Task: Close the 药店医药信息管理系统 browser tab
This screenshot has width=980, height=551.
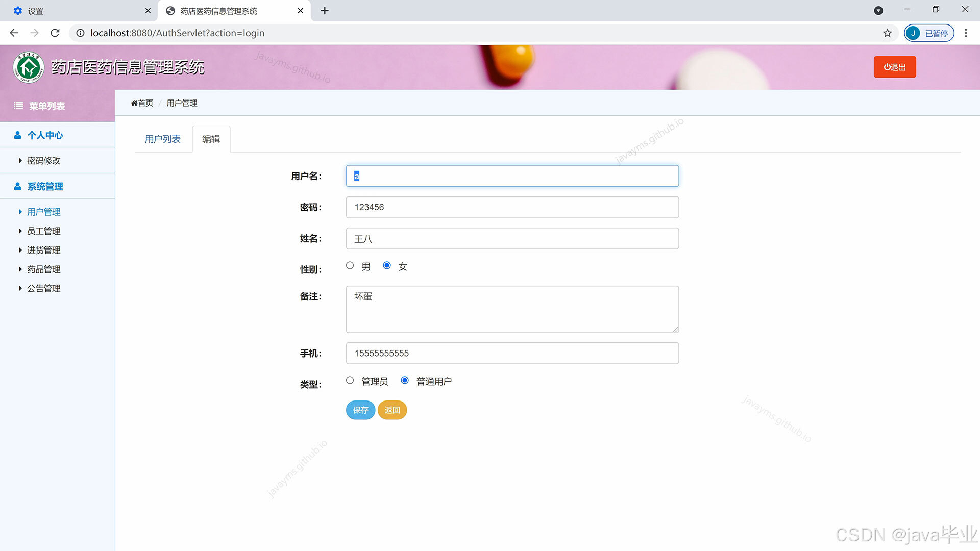Action: [301, 11]
